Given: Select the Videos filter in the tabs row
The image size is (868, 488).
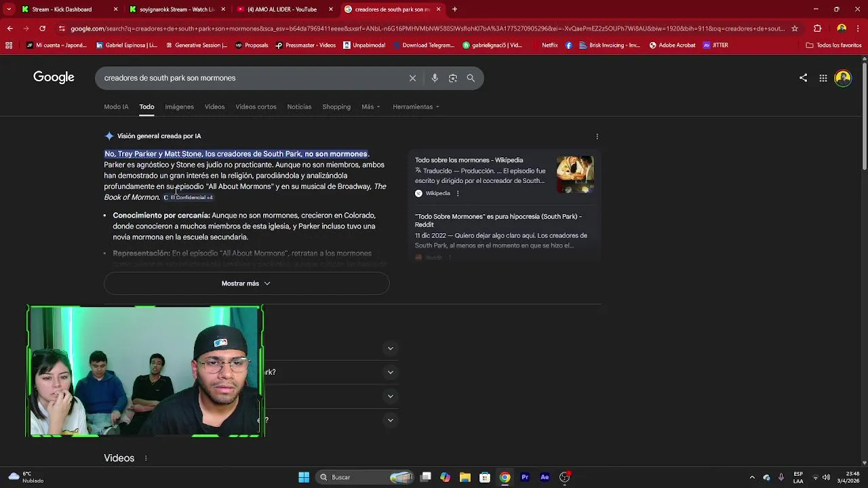Looking at the screenshot, I should pos(214,106).
